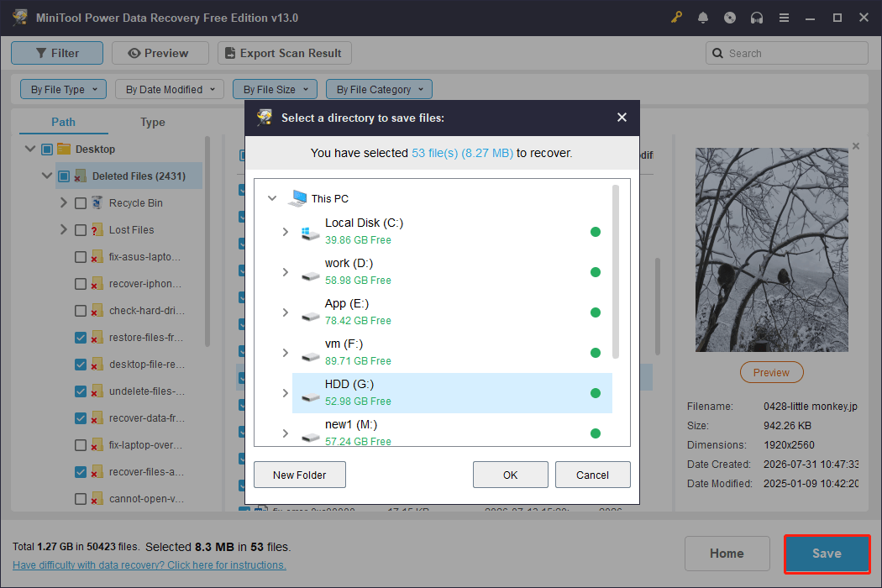Click the MiniTool logo in dialog title
The image size is (882, 588).
click(x=265, y=117)
